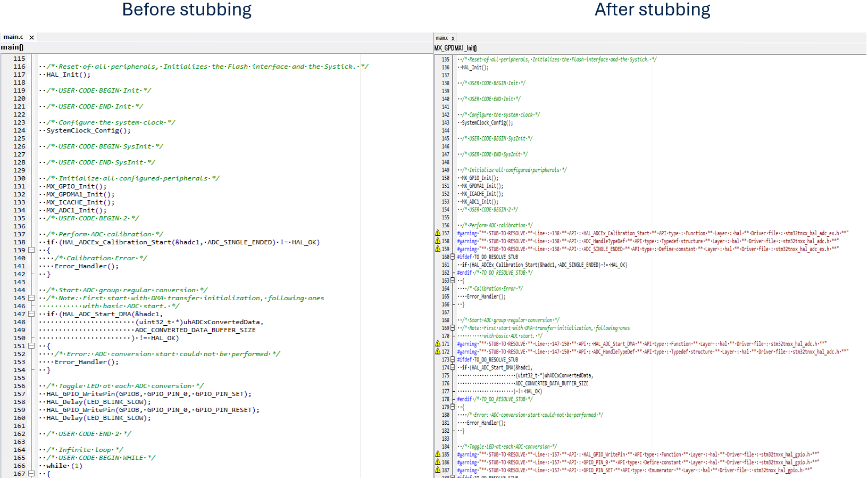868x478 pixels.
Task: Click the warning icon on line 157
Action: pos(438,233)
